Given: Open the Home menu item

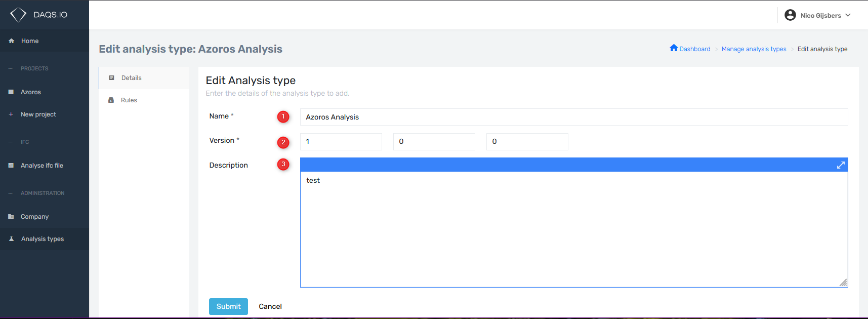Looking at the screenshot, I should (x=45, y=41).
